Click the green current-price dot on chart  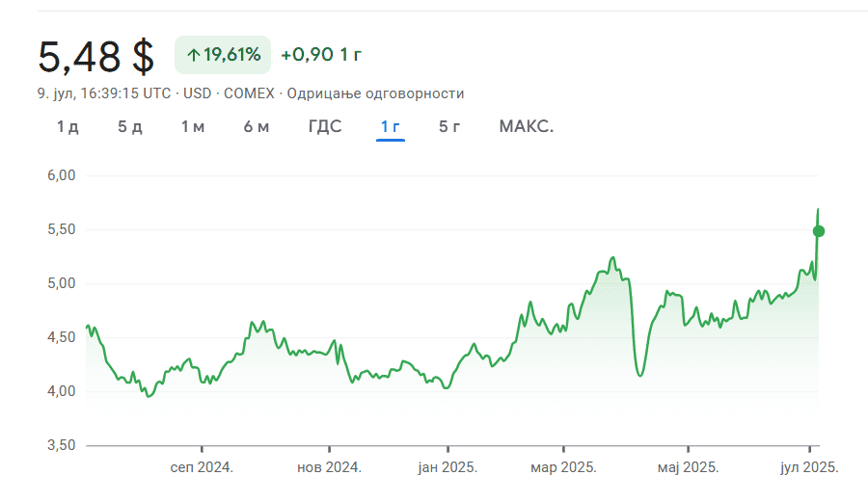tap(819, 231)
